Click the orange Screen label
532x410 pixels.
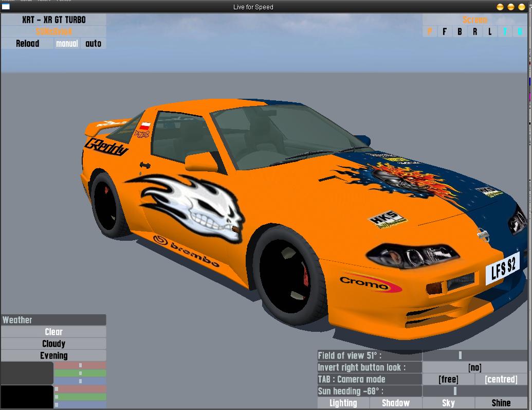tap(474, 20)
